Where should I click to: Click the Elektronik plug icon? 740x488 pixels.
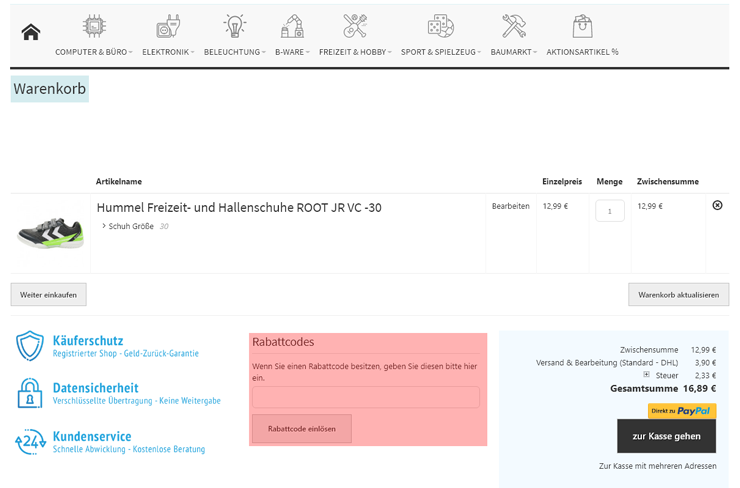point(168,25)
